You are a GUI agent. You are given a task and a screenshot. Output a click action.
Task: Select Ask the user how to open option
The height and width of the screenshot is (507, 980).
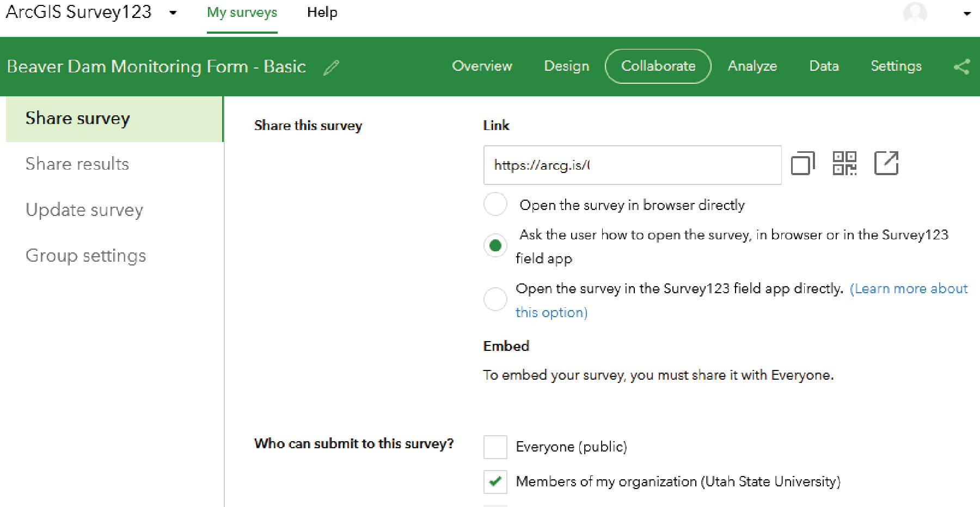[495, 246]
